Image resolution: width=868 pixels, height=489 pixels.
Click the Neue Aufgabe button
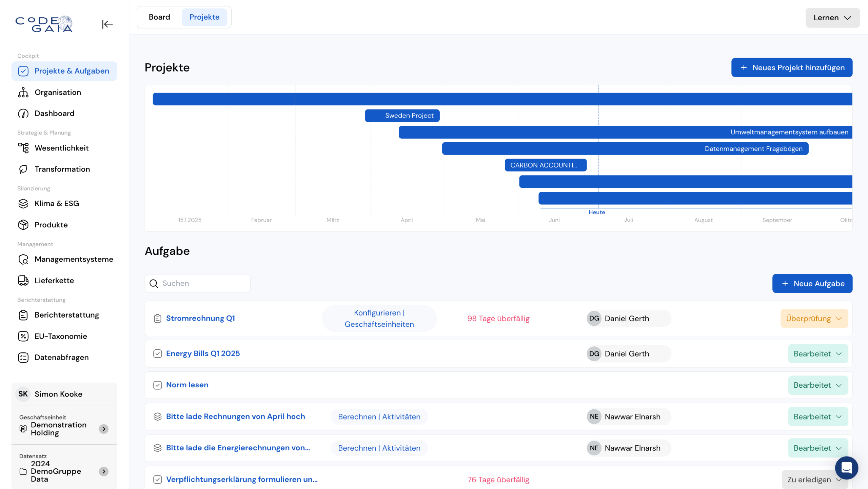click(x=812, y=283)
